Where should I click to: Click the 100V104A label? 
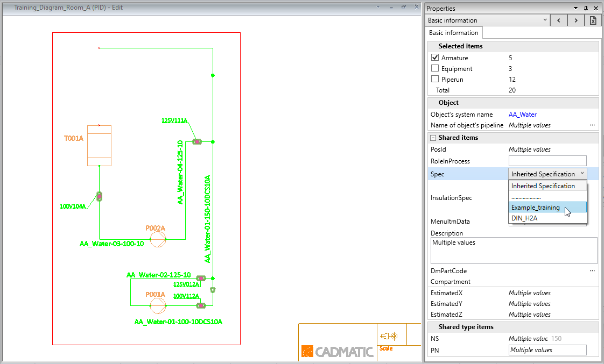coord(73,206)
